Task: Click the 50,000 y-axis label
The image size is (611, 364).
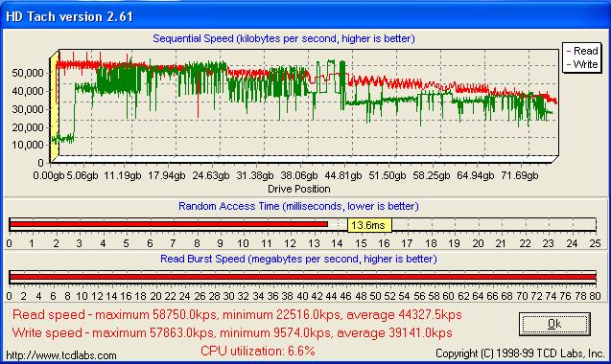Action: (28, 73)
